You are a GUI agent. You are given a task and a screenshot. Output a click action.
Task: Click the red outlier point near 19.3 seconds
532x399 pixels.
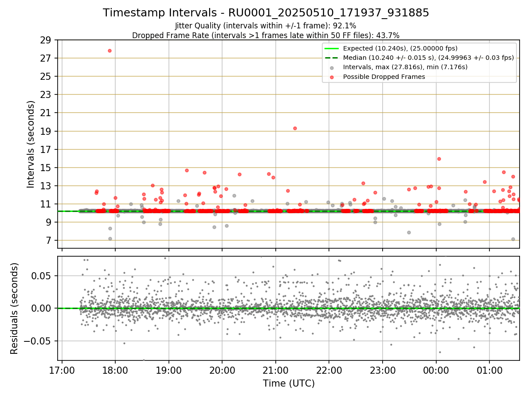coord(295,128)
